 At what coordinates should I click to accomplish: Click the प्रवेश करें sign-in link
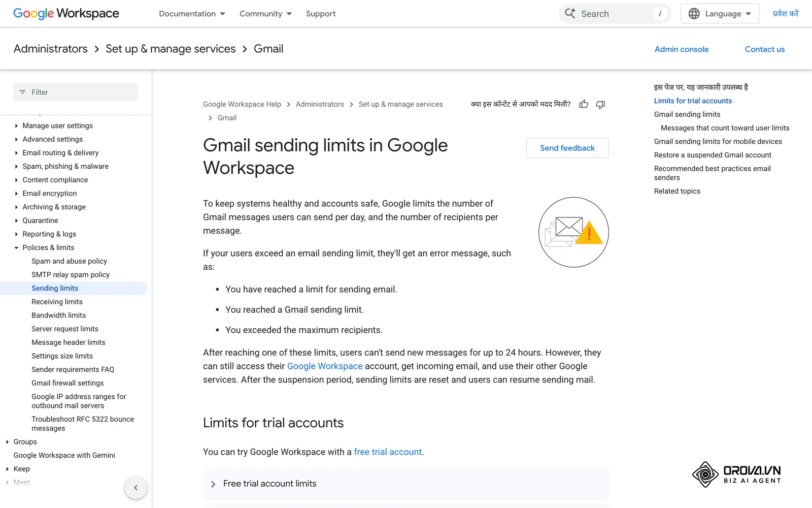click(786, 14)
